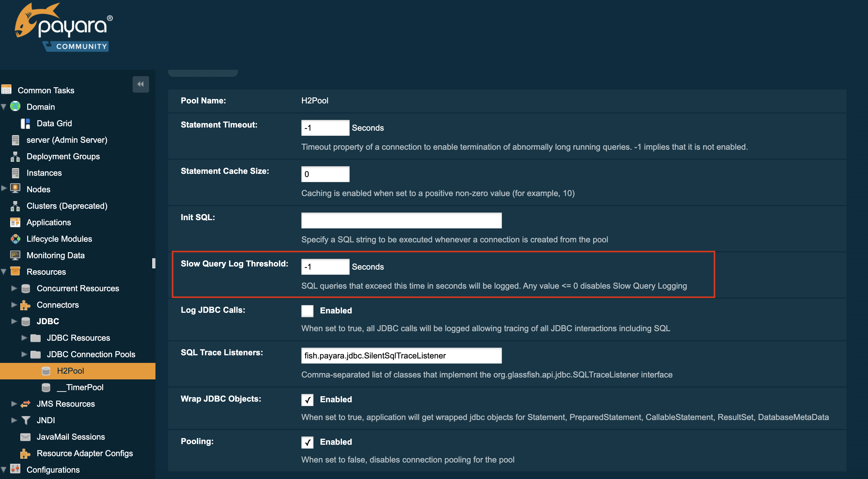Open Applications using its icon
This screenshot has height=479, width=868.
[x=15, y=222]
